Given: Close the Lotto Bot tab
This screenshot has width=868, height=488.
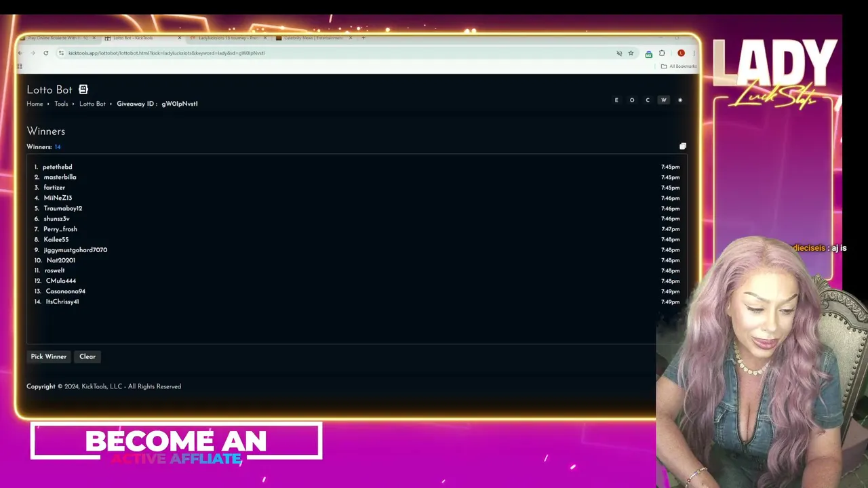Looking at the screenshot, I should point(179,38).
